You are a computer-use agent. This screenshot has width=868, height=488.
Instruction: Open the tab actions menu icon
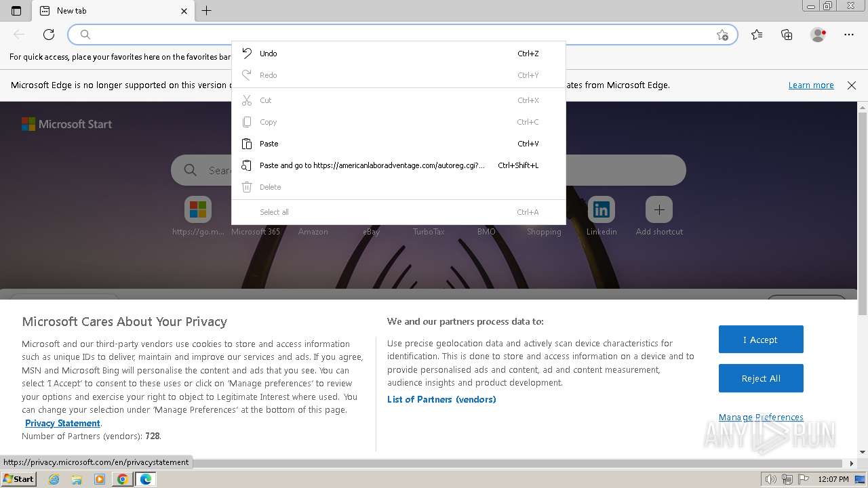tap(16, 11)
